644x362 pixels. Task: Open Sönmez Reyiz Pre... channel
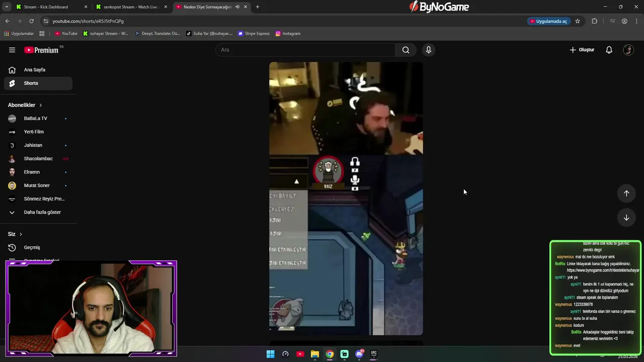coord(38,199)
